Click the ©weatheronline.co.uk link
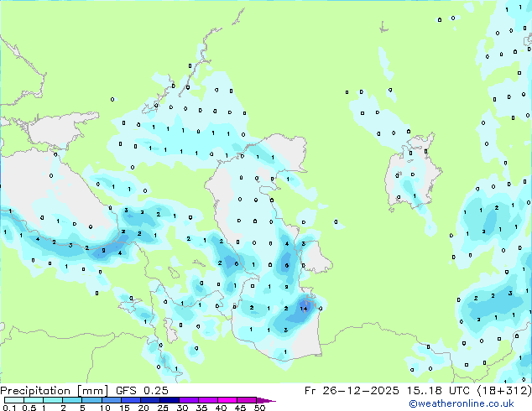Image resolution: width=532 pixels, height=411 pixels. pyautogui.click(x=462, y=403)
